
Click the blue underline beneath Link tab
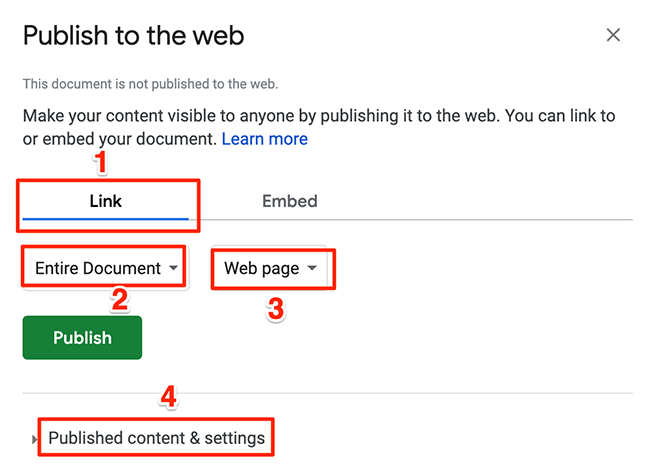(105, 217)
